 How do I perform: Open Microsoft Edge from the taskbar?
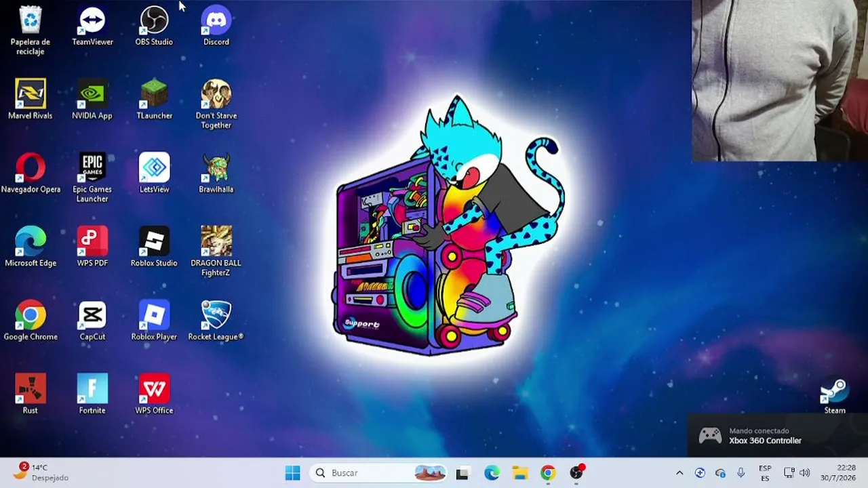[x=492, y=473]
